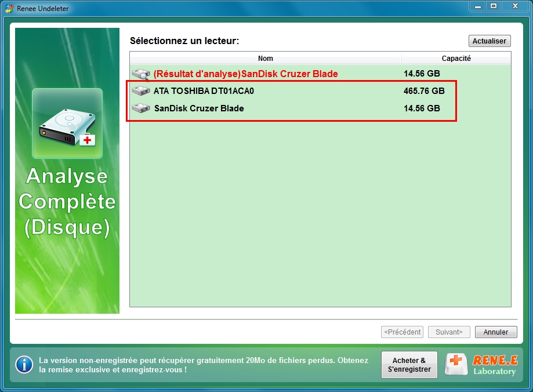Select the ATA TOSHIBA DT01ACA0 drive
Screen dimensions: 533x392
204,91
